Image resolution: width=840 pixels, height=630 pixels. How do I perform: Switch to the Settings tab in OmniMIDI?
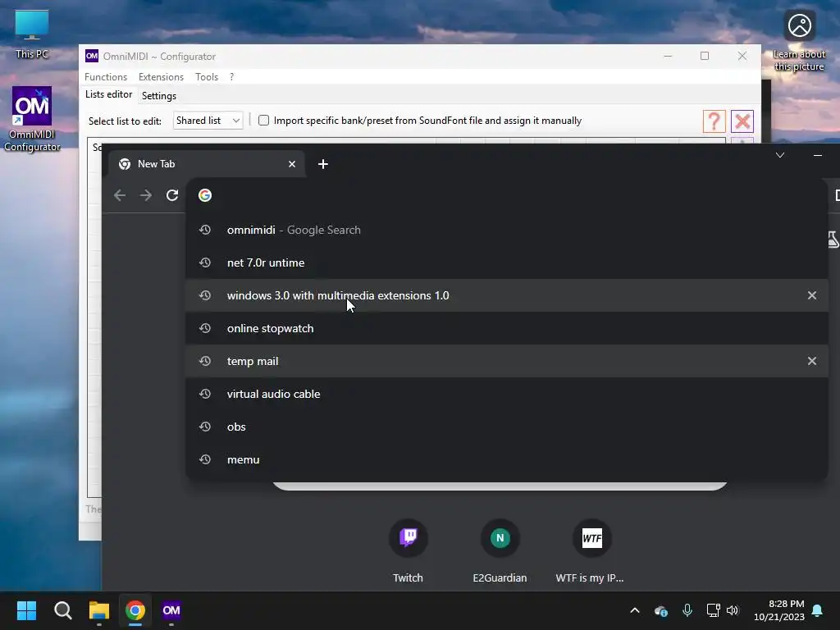(x=158, y=96)
